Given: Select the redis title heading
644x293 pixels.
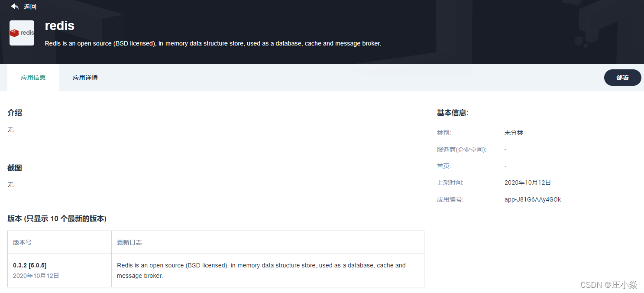Looking at the screenshot, I should [x=60, y=26].
